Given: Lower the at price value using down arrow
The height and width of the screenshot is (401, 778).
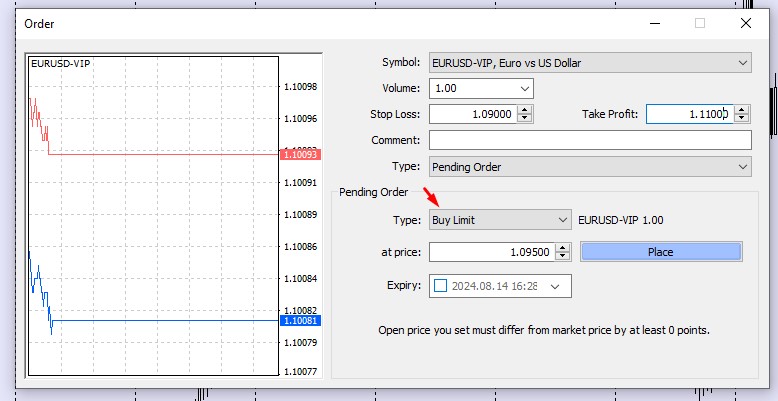Looking at the screenshot, I should click(562, 256).
